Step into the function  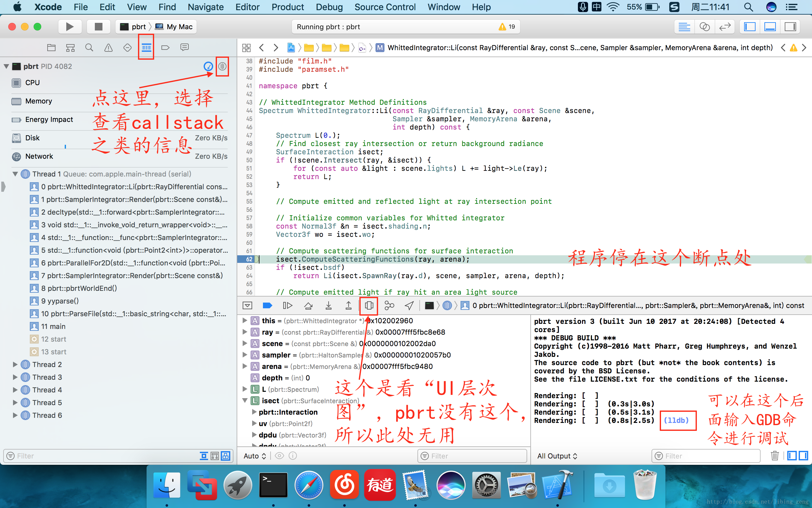point(329,305)
